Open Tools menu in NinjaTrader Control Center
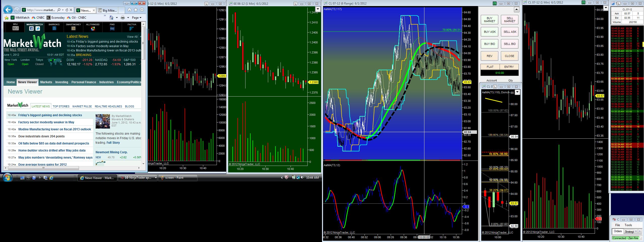 [x=628, y=225]
